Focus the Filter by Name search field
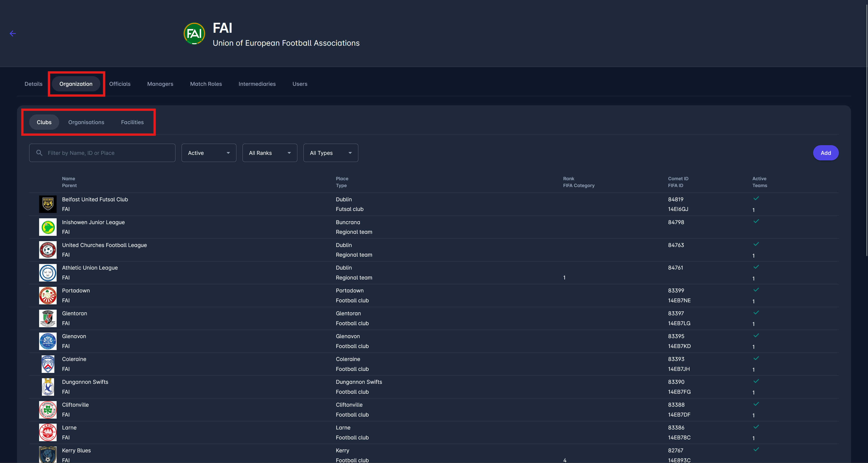 tap(108, 153)
